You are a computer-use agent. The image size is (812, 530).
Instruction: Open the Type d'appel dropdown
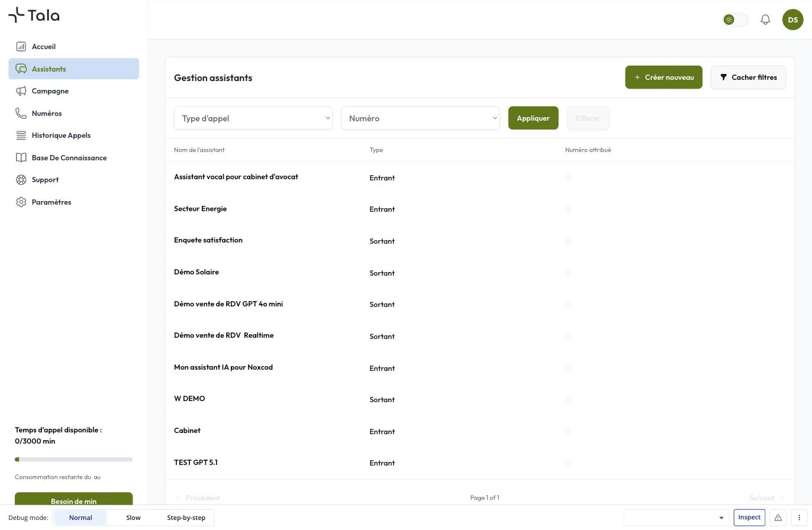(253, 118)
